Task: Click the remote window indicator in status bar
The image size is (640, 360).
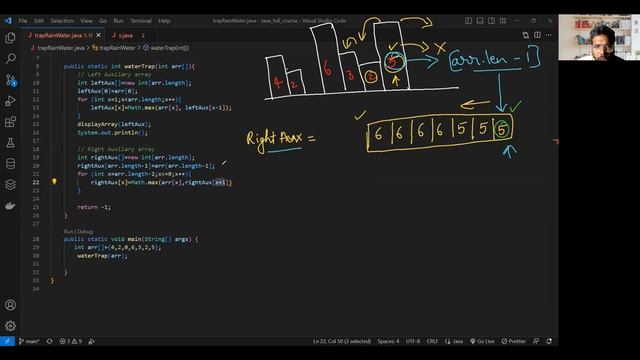Action: (7, 341)
